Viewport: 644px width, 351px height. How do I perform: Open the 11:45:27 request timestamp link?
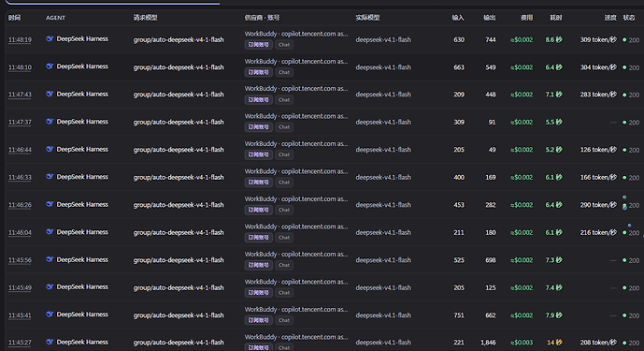pos(20,343)
